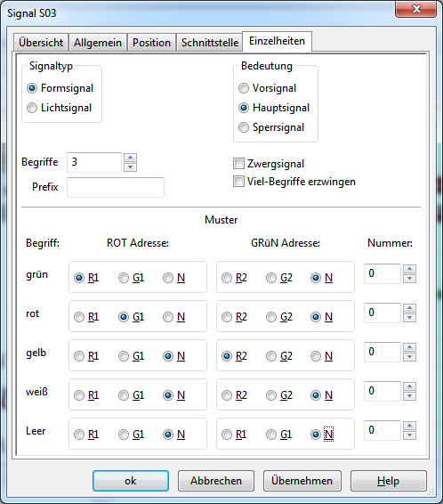443x504 pixels.
Task: Close the Signal S03 dialog window
Action: click(416, 9)
